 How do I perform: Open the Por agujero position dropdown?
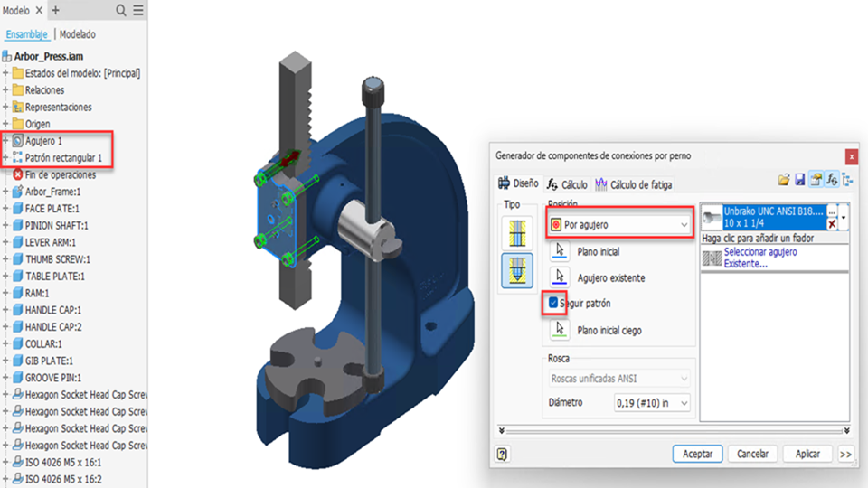point(618,225)
